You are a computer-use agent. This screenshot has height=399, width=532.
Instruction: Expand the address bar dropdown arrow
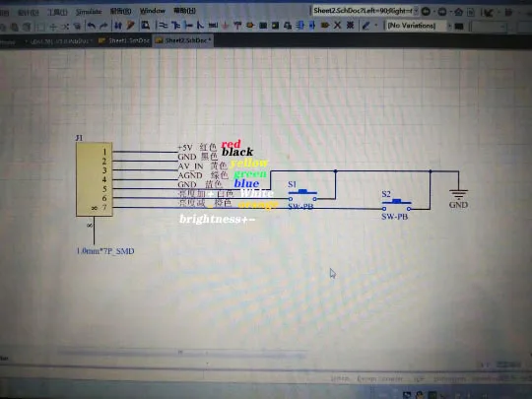pyautogui.click(x=416, y=11)
